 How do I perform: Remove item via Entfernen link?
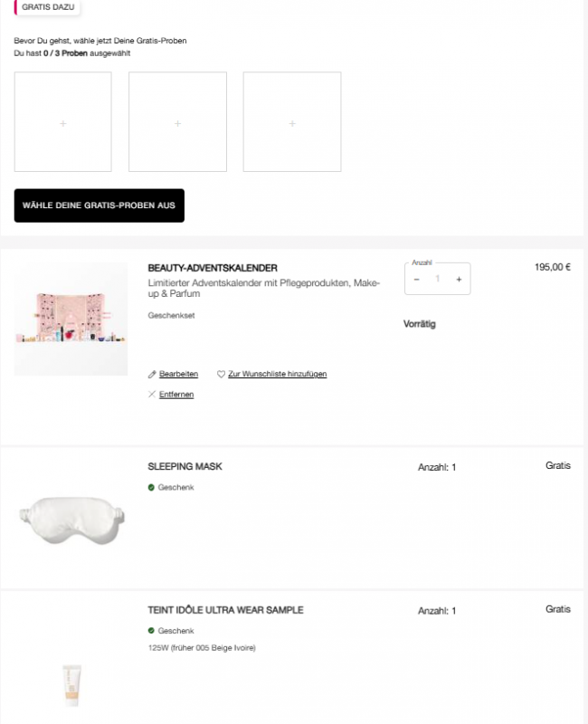tap(176, 395)
